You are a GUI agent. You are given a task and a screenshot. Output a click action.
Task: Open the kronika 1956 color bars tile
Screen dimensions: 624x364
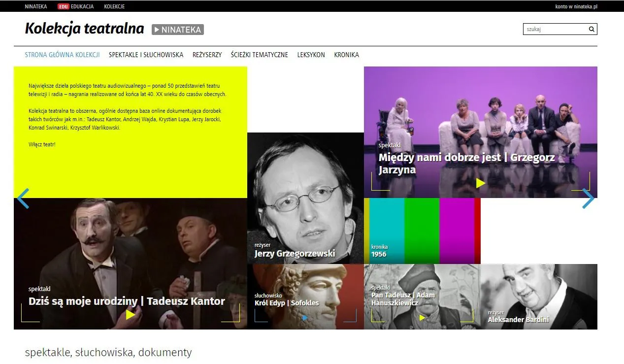click(x=422, y=231)
